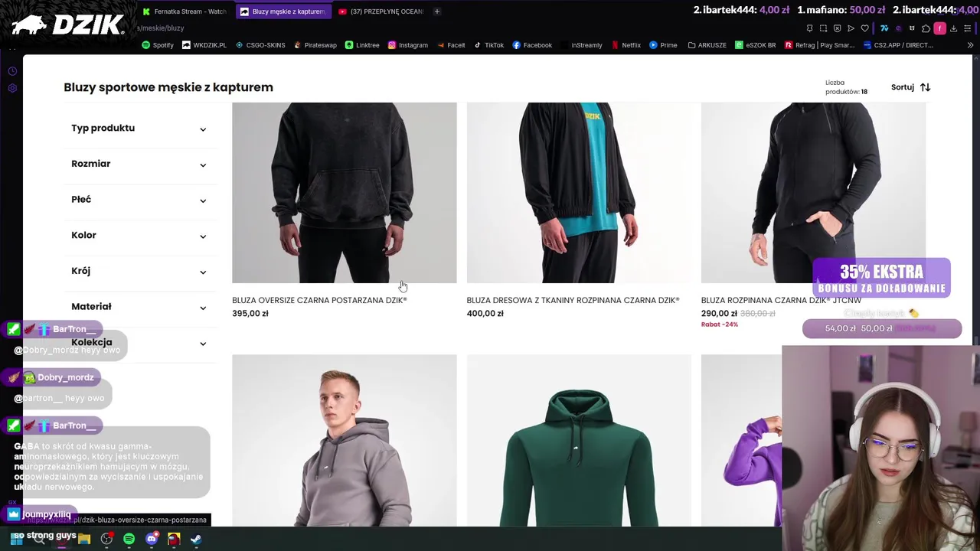Open BLUZA OVERSIZE CZARNA POSTARZANA product link
980x551 pixels.
point(319,301)
